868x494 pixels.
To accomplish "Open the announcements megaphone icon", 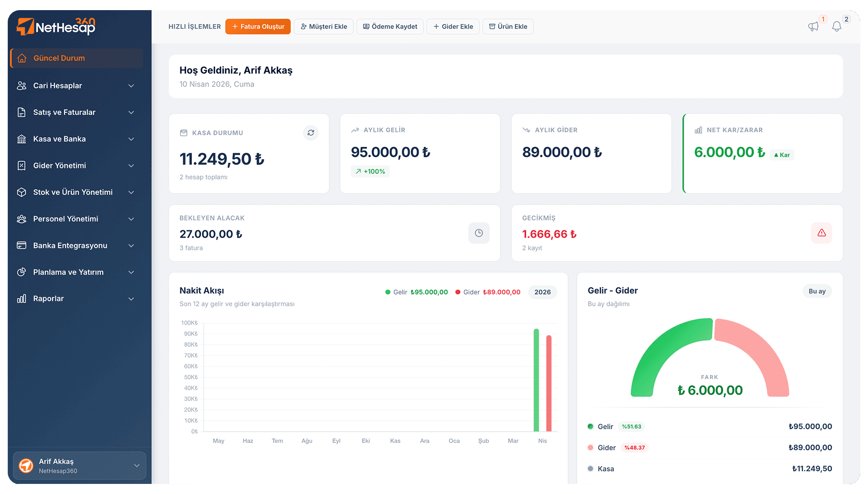I will click(814, 27).
